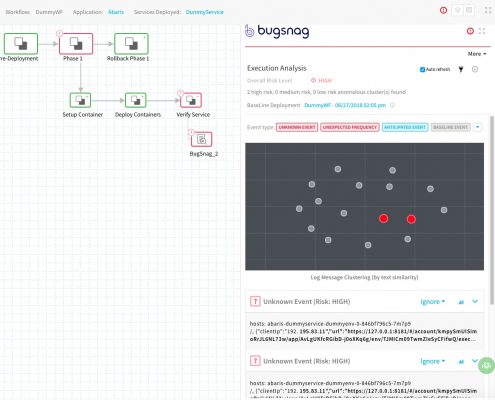Open Ignore dropdown of first Unknown Event
This screenshot has width=495, height=400.
click(x=432, y=302)
